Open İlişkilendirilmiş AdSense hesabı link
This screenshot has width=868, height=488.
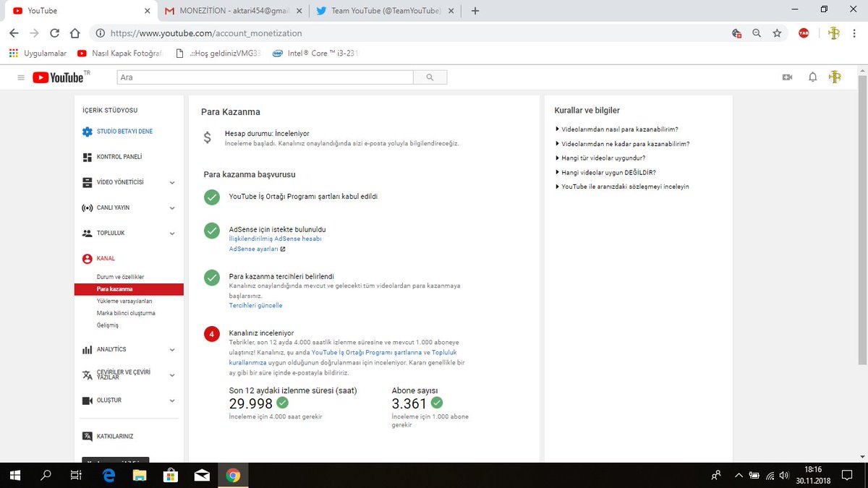pyautogui.click(x=275, y=239)
